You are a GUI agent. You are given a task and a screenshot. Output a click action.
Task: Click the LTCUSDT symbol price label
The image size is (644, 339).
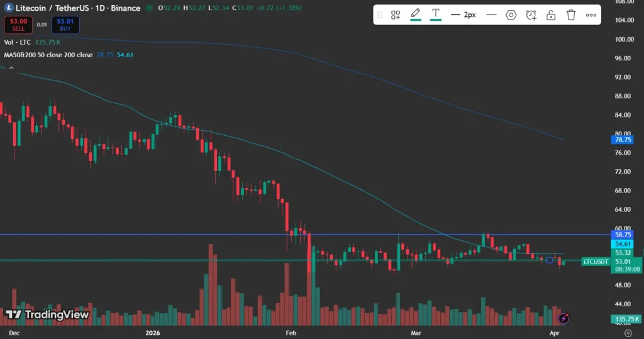596,262
